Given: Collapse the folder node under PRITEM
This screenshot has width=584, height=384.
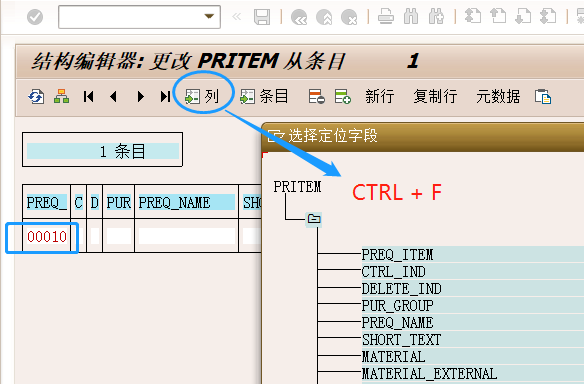Looking at the screenshot, I should point(314,219).
